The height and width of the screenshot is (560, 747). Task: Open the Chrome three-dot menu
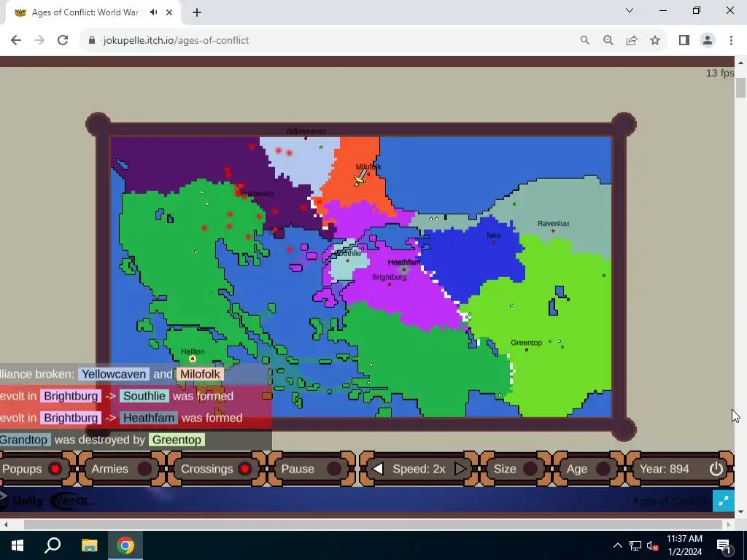pyautogui.click(x=731, y=41)
